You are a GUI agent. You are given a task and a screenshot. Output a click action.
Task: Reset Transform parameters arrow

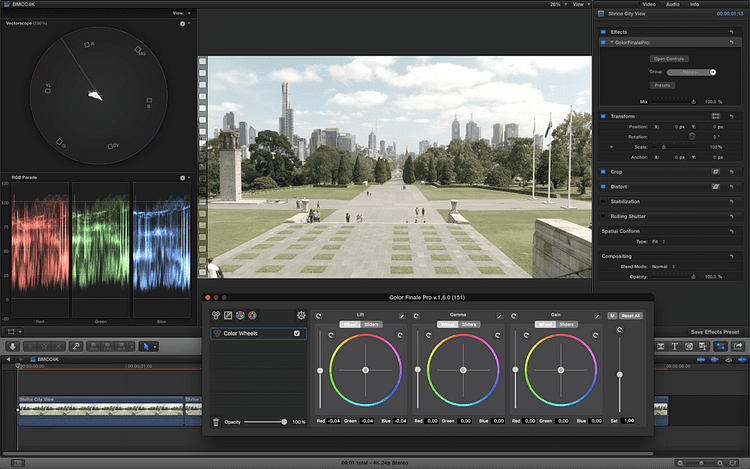click(x=731, y=116)
